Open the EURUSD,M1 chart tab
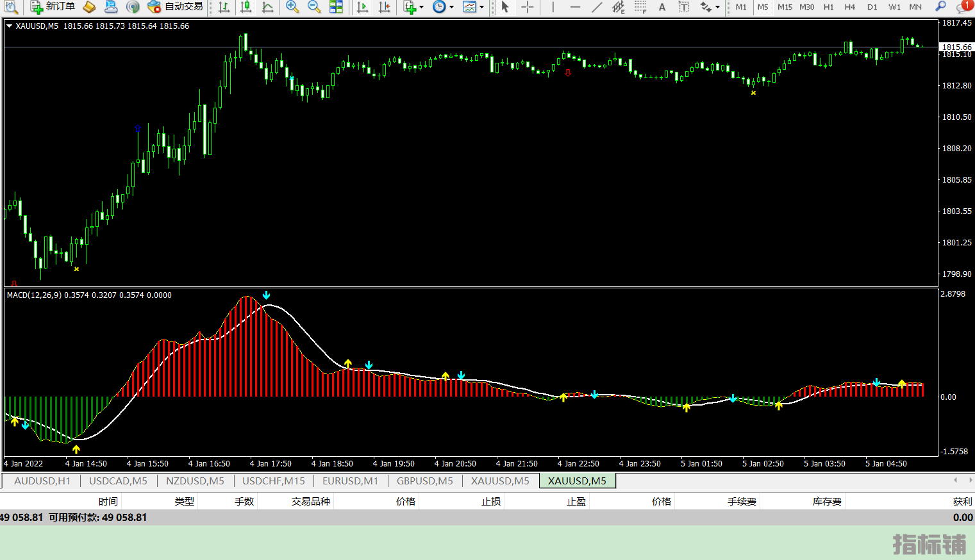Viewport: 975px width, 560px height. (x=350, y=481)
